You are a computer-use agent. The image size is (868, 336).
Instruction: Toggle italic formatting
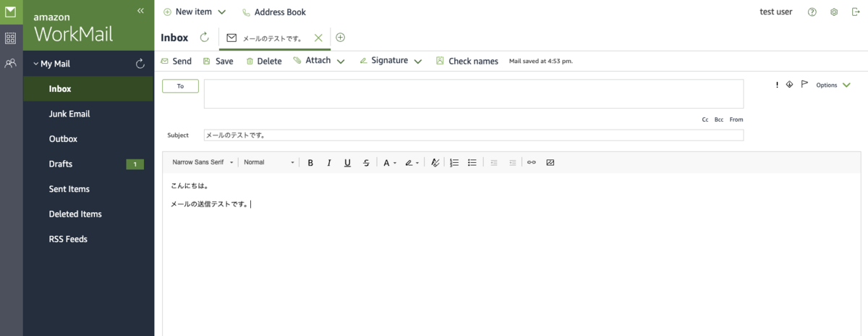tap(328, 163)
